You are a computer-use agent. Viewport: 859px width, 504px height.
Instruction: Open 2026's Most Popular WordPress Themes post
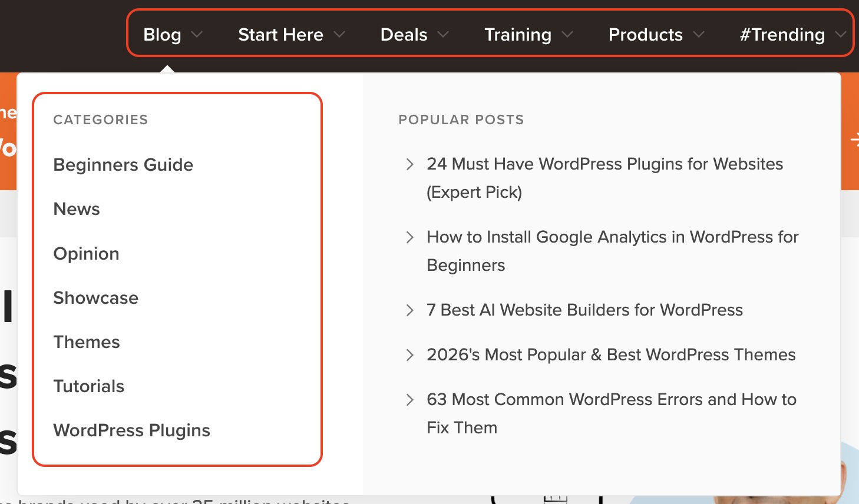click(x=611, y=354)
